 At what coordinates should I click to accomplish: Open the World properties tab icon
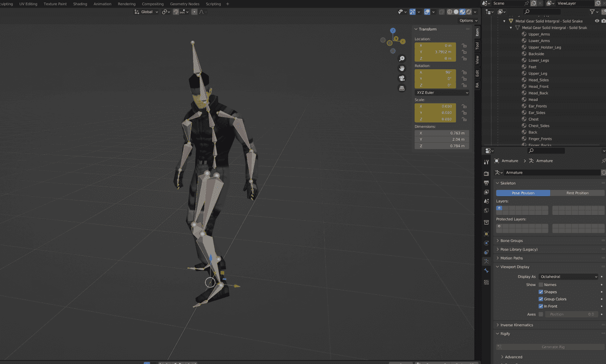pos(486,211)
